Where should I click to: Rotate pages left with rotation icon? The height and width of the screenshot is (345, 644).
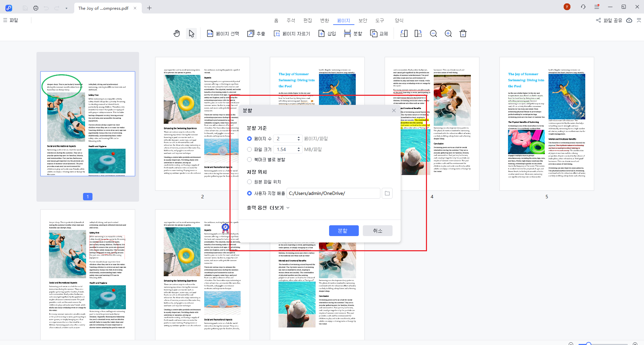tap(404, 33)
